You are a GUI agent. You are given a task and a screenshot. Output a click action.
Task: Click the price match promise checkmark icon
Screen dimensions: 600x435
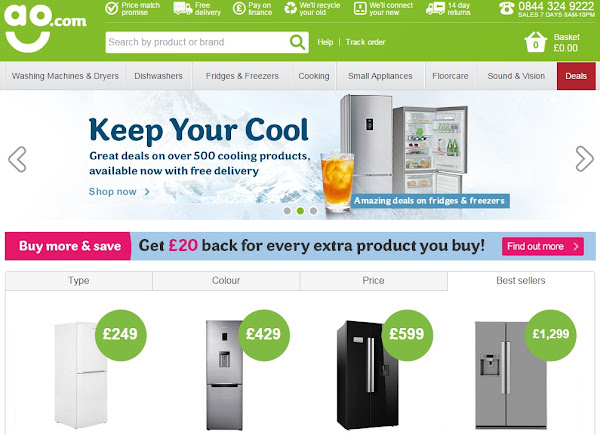[112, 8]
